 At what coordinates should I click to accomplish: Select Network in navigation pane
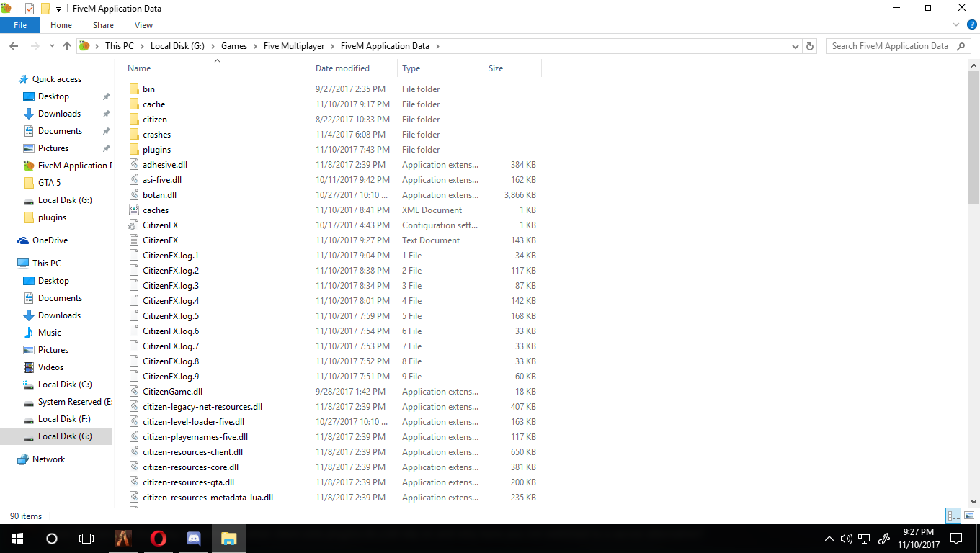(48, 459)
